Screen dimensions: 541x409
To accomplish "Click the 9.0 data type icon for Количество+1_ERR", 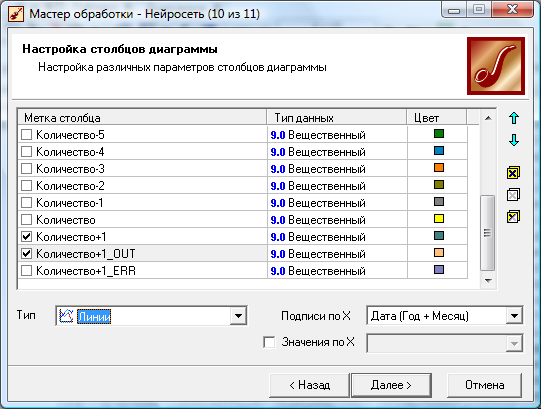I will (278, 271).
